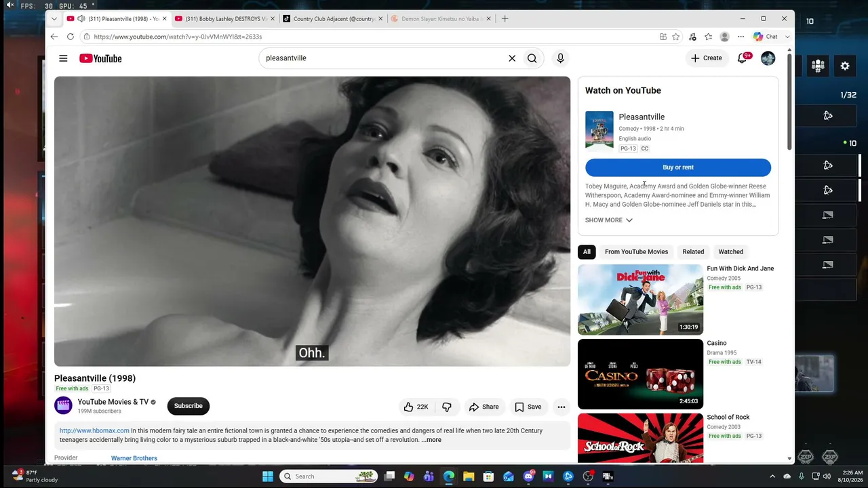Click the page vertical scrollbar
868x488 pixels.
click(x=789, y=102)
